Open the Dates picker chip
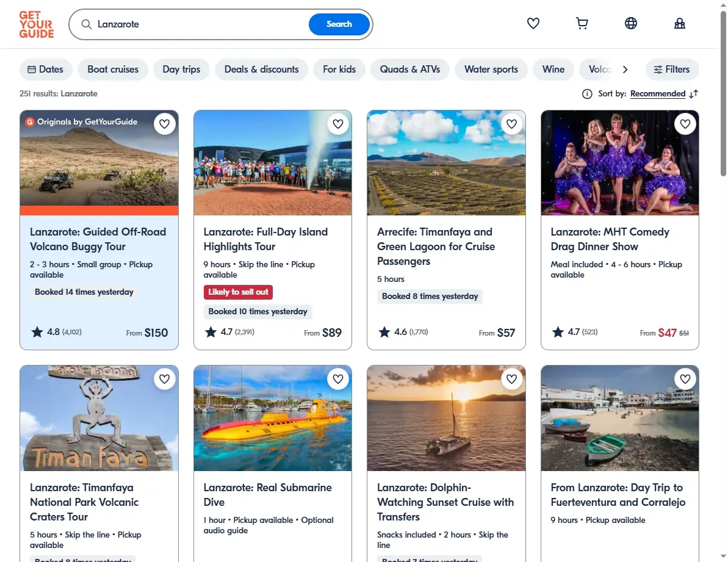The height and width of the screenshot is (562, 728). pyautogui.click(x=46, y=70)
